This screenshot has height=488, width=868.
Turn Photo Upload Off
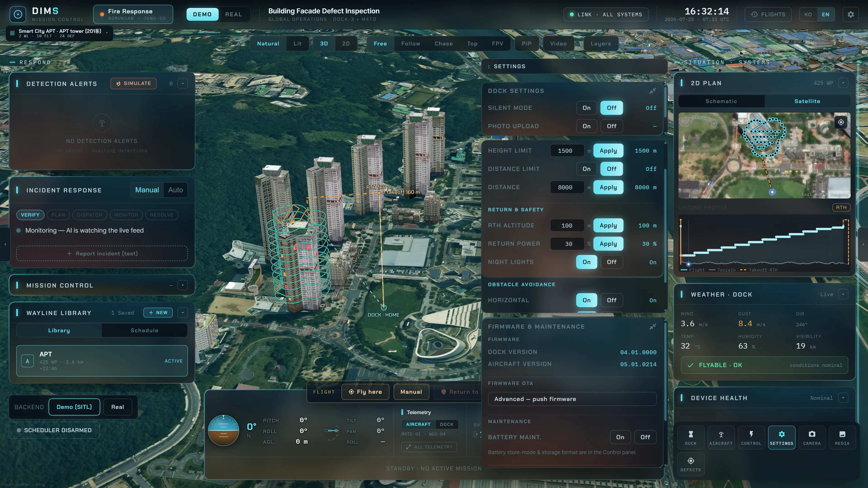(612, 126)
